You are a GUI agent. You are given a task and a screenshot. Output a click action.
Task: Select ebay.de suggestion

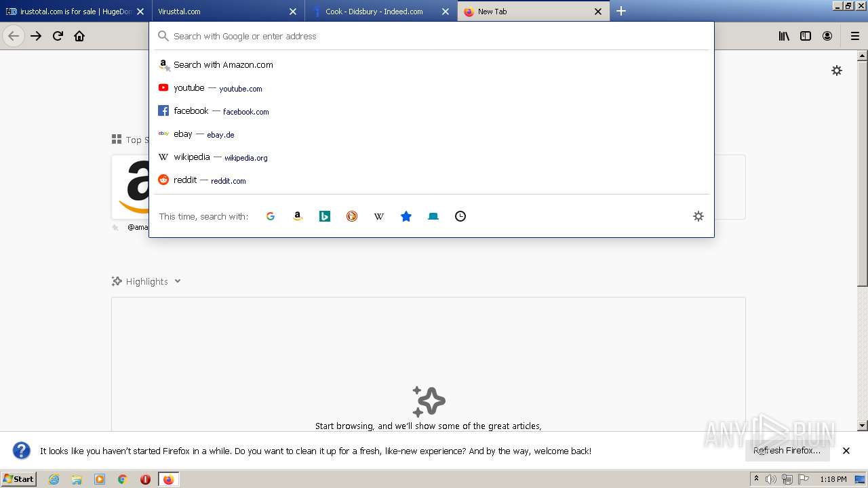[x=431, y=134]
